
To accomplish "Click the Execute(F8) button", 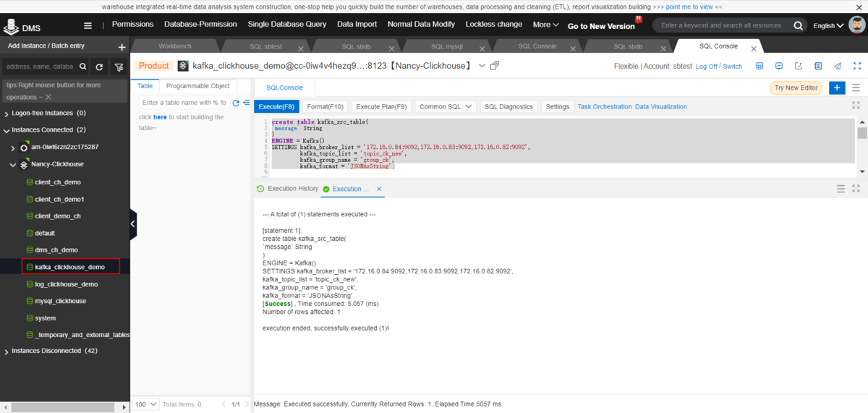I will (x=276, y=106).
